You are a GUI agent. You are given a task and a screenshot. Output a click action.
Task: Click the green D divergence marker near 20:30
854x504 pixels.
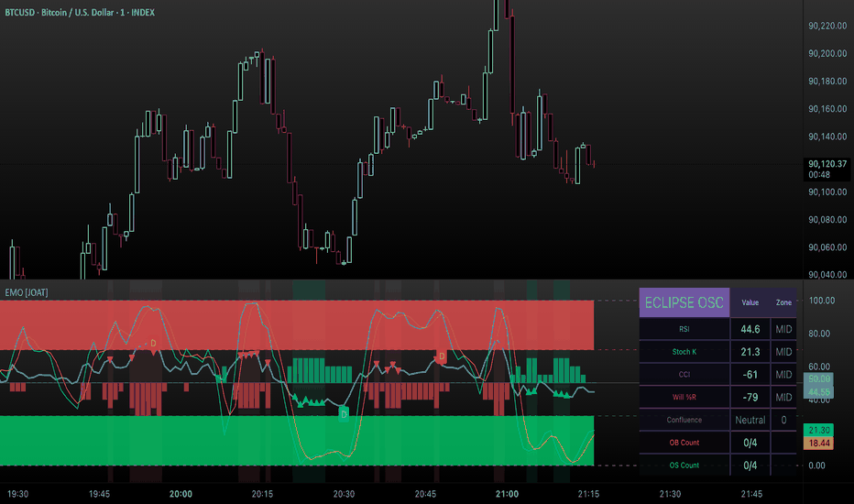pos(344,414)
